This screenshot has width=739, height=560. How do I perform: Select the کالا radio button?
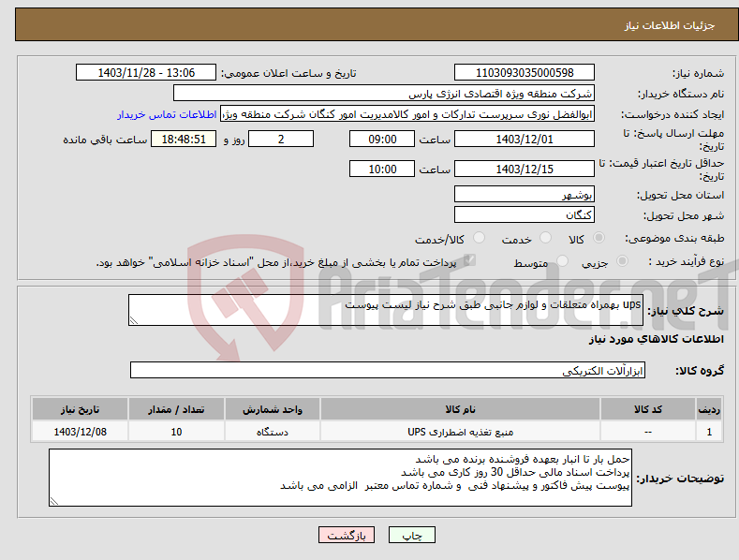(x=599, y=238)
